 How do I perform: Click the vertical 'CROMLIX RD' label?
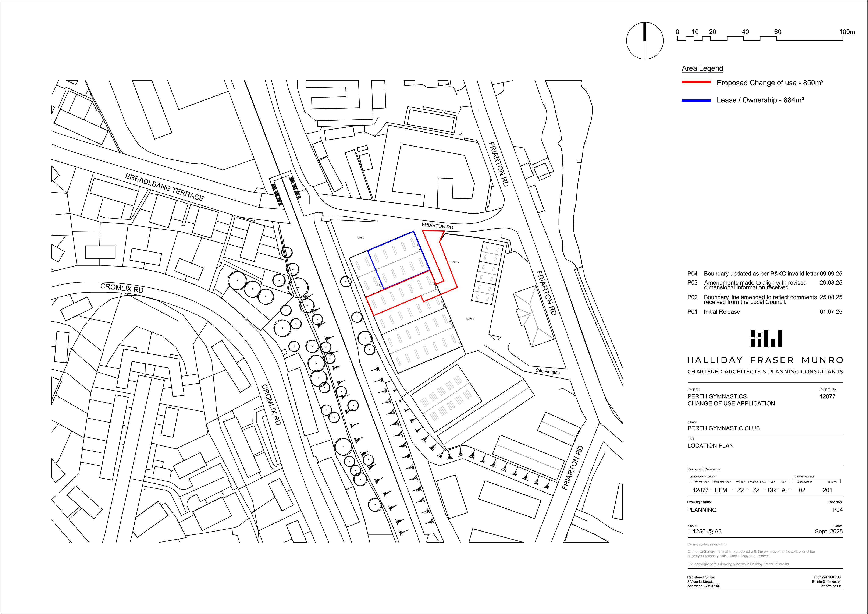click(271, 405)
